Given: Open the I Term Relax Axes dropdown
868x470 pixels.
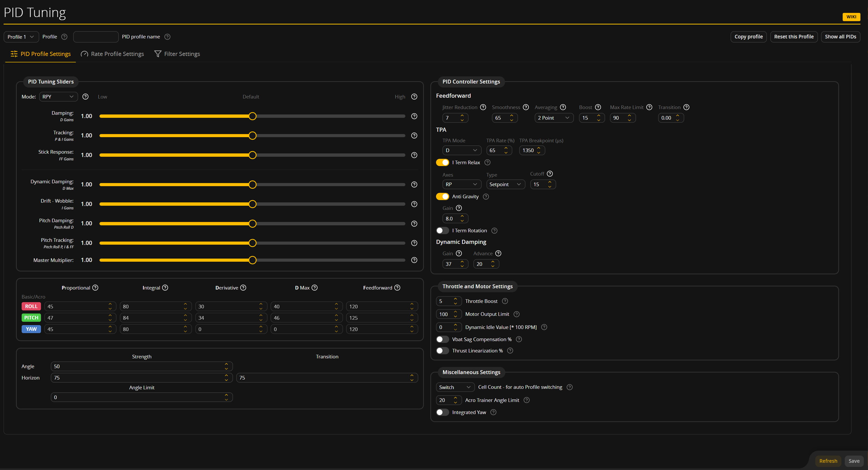Looking at the screenshot, I should click(462, 184).
